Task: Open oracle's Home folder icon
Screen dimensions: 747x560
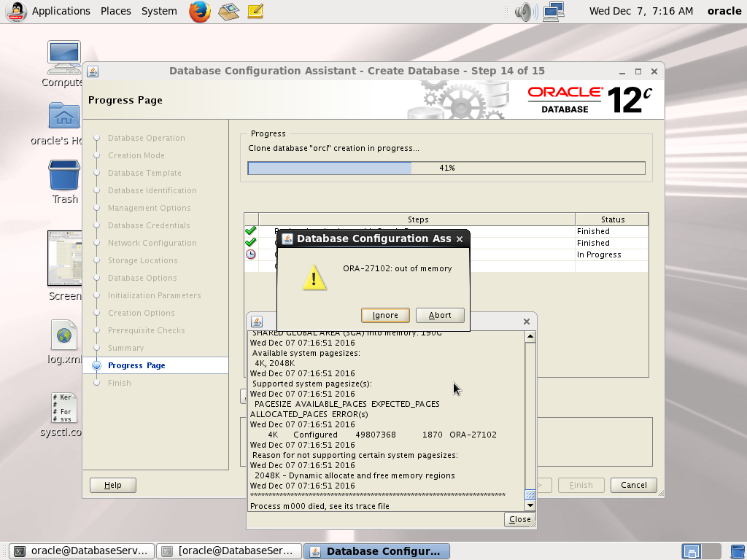Action: [x=64, y=117]
